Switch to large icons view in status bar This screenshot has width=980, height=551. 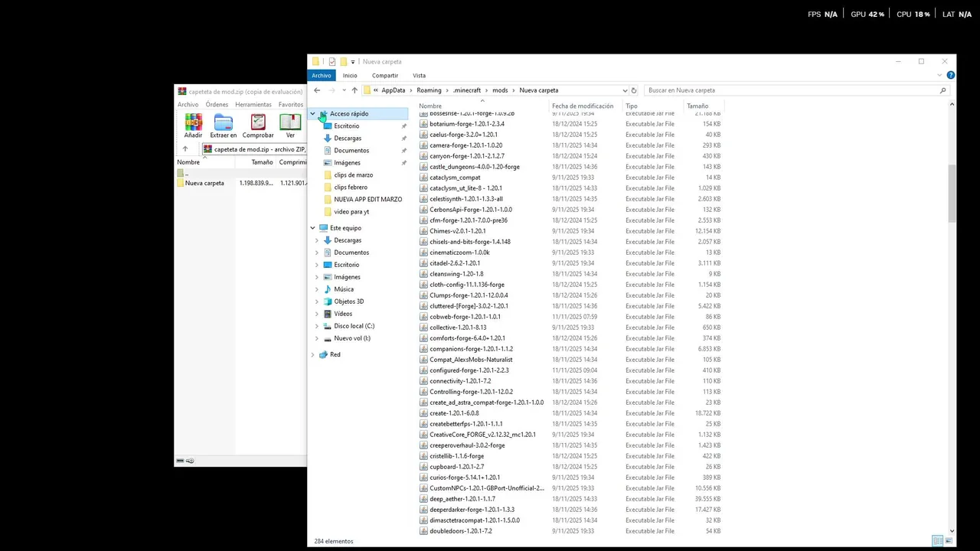949,541
